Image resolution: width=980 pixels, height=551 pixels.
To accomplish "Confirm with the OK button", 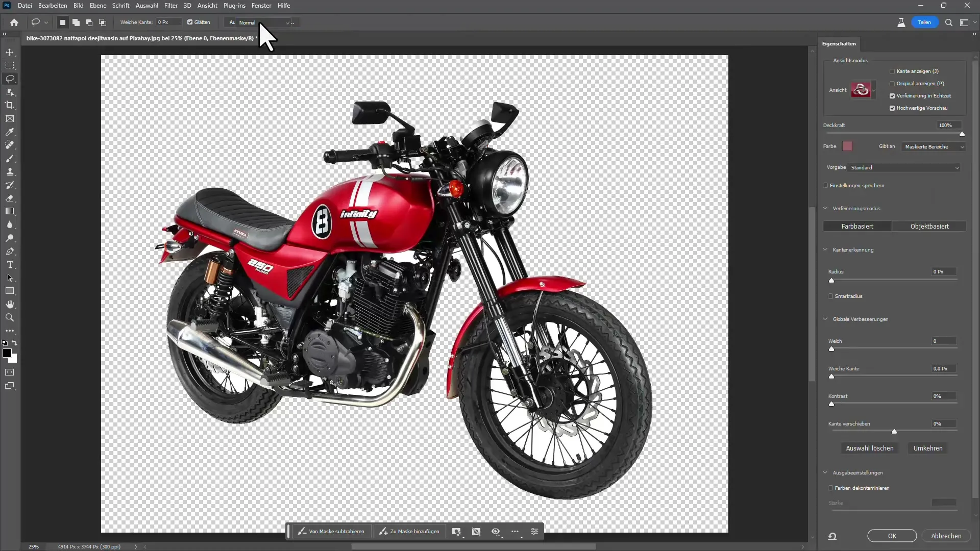I will (892, 536).
